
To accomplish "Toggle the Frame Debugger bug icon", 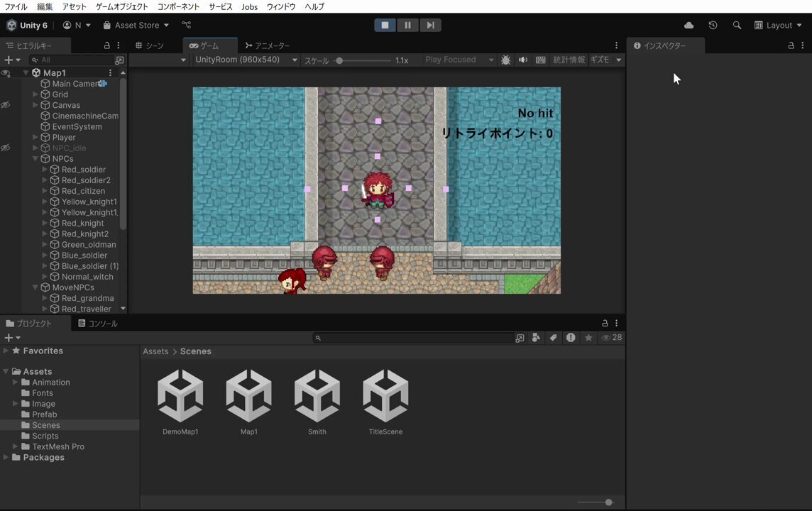I will coord(506,60).
